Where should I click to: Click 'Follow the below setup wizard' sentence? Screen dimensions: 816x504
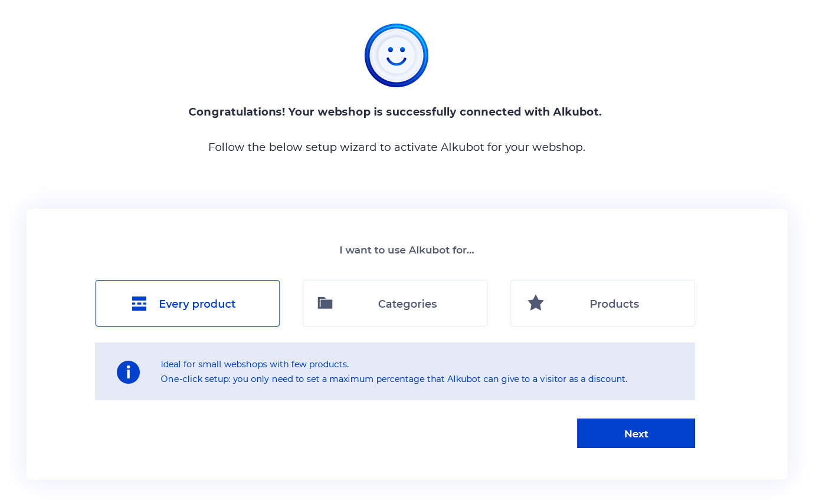396,147
